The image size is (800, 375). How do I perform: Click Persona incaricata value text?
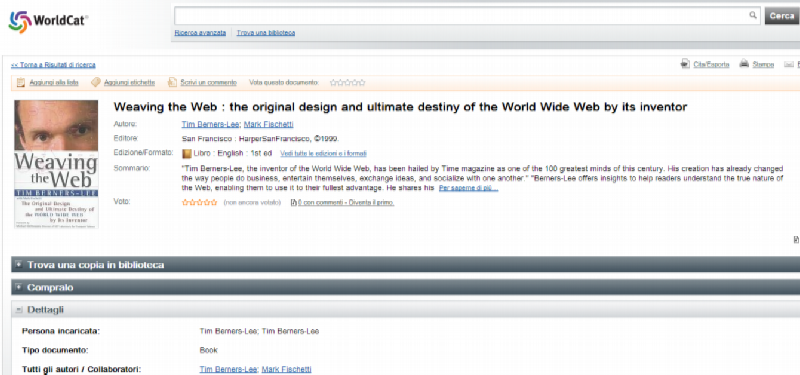coord(259,331)
